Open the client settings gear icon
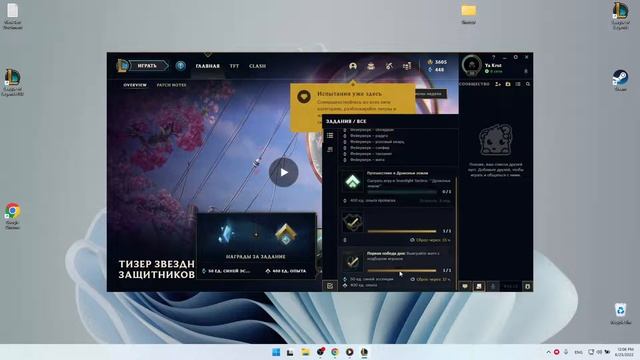This screenshot has width=640, height=360. tap(516, 57)
